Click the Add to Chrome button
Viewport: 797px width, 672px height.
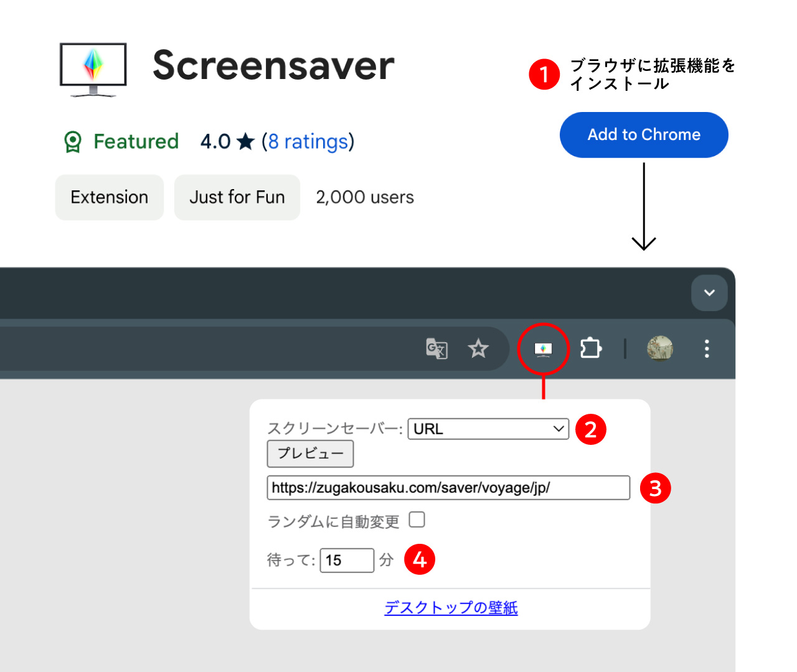coord(644,135)
